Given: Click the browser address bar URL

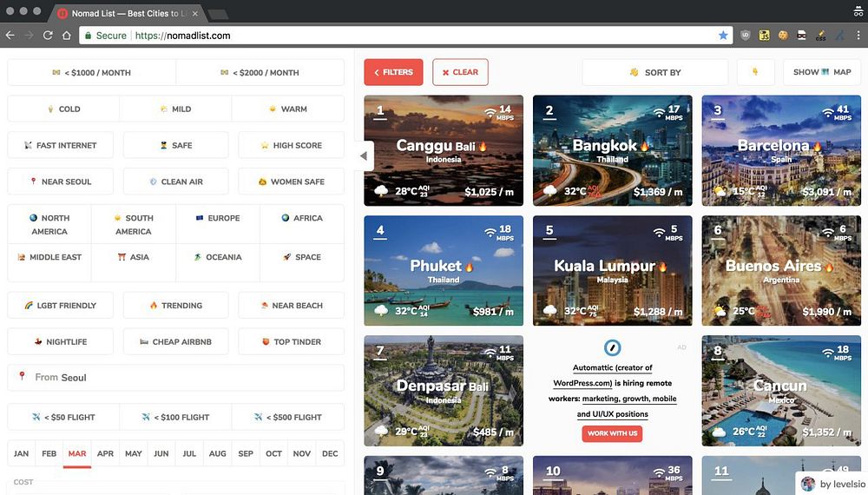Looking at the screenshot, I should [182, 36].
